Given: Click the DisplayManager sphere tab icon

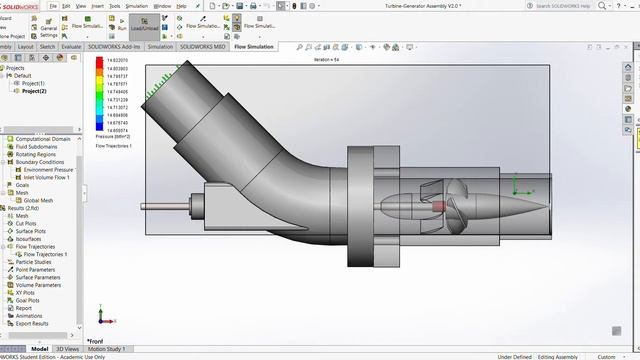Looking at the screenshot, I should pyautogui.click(x=60, y=58).
